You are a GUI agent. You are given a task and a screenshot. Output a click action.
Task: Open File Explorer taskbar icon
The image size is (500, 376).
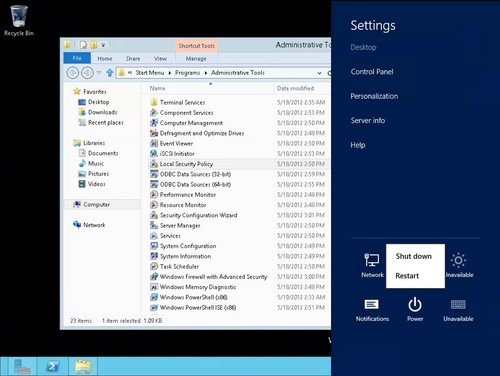83,366
